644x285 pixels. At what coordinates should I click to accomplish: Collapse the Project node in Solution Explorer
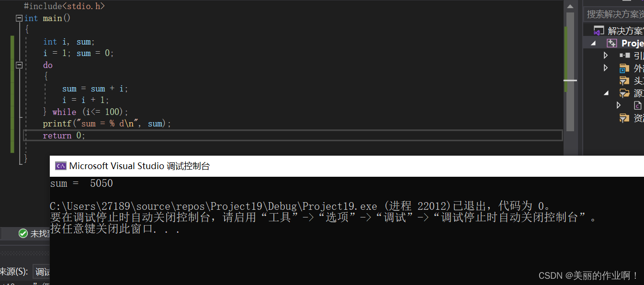[594, 43]
